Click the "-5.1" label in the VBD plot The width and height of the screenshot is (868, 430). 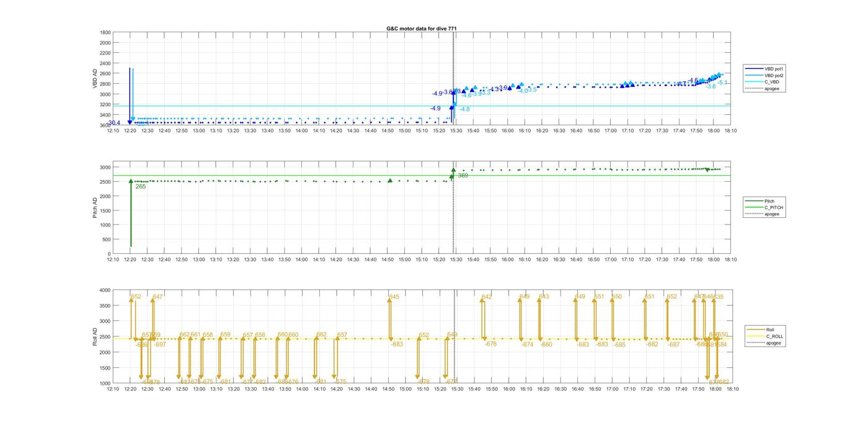[x=723, y=83]
